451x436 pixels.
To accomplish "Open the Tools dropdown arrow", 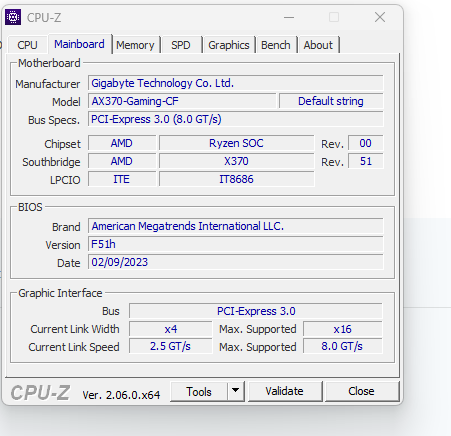I will pyautogui.click(x=236, y=391).
